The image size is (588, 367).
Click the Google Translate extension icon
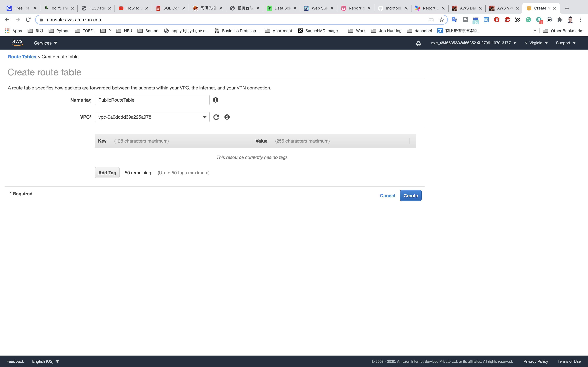click(454, 20)
